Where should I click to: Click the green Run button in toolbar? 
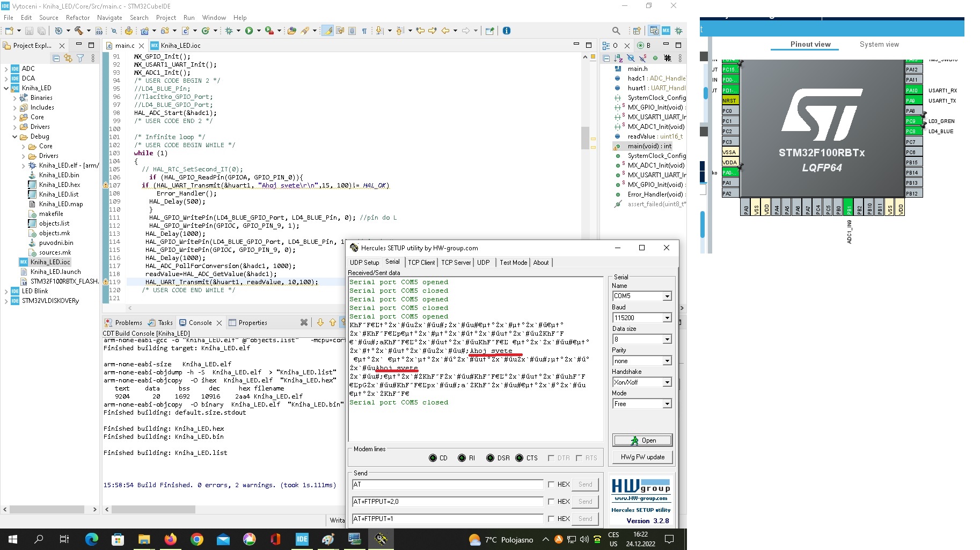coord(249,31)
